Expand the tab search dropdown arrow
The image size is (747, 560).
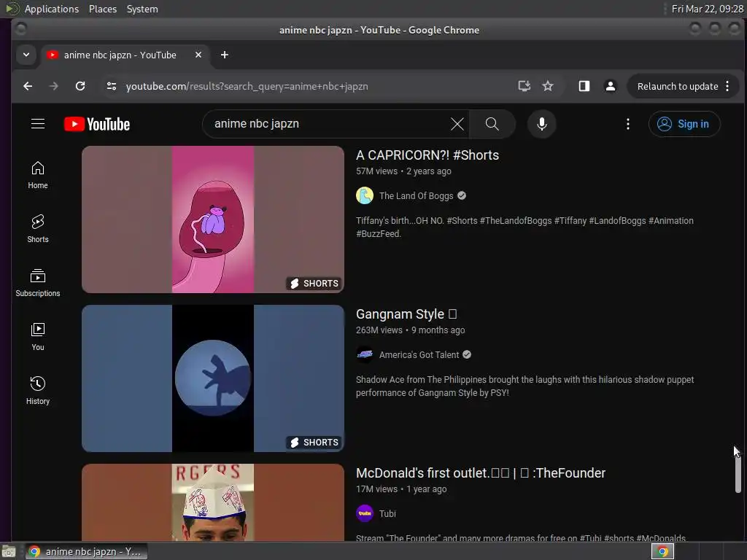click(26, 55)
